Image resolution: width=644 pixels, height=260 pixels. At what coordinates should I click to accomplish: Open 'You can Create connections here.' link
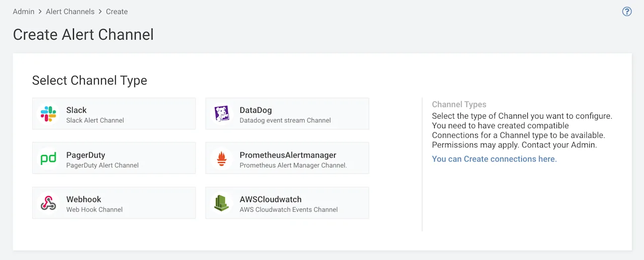(x=495, y=159)
